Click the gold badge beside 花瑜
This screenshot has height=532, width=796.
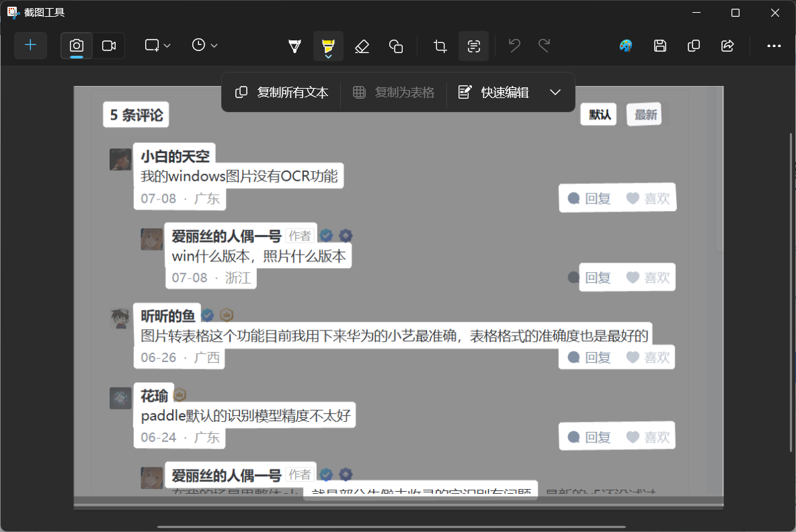[x=180, y=394]
